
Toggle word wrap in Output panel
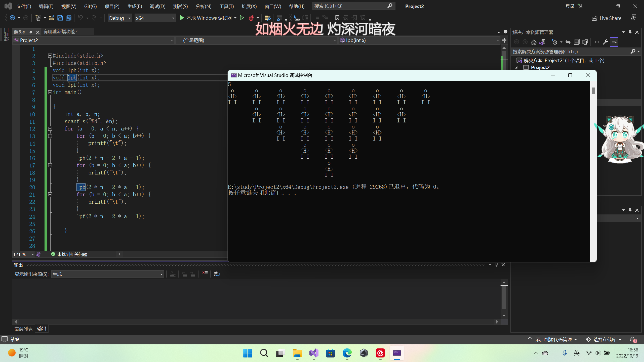coord(217,274)
